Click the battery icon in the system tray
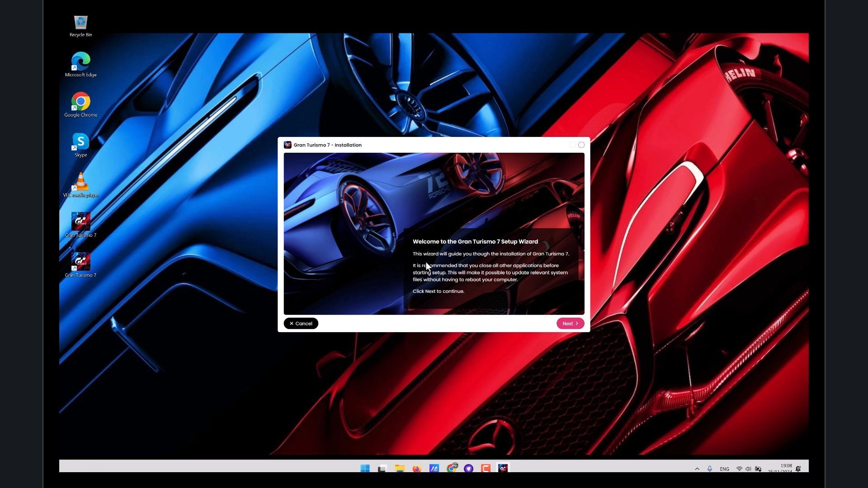This screenshot has width=868, height=488. pos(758,469)
